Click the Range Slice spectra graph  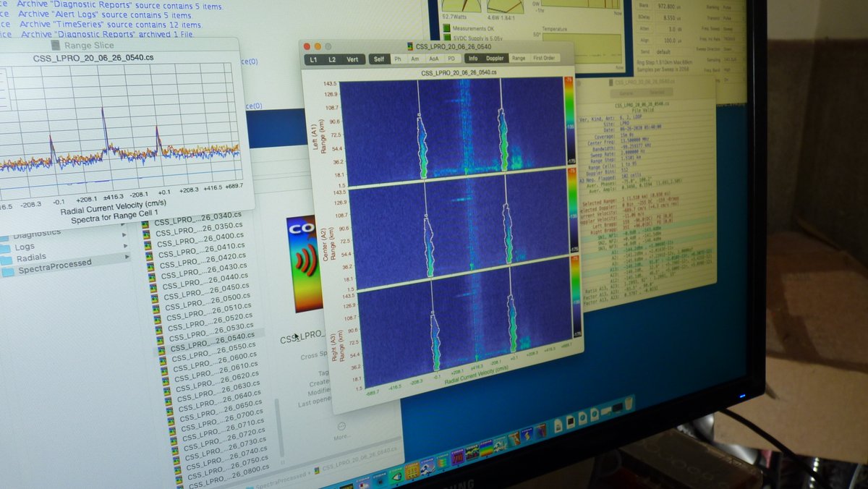pyautogui.click(x=119, y=129)
